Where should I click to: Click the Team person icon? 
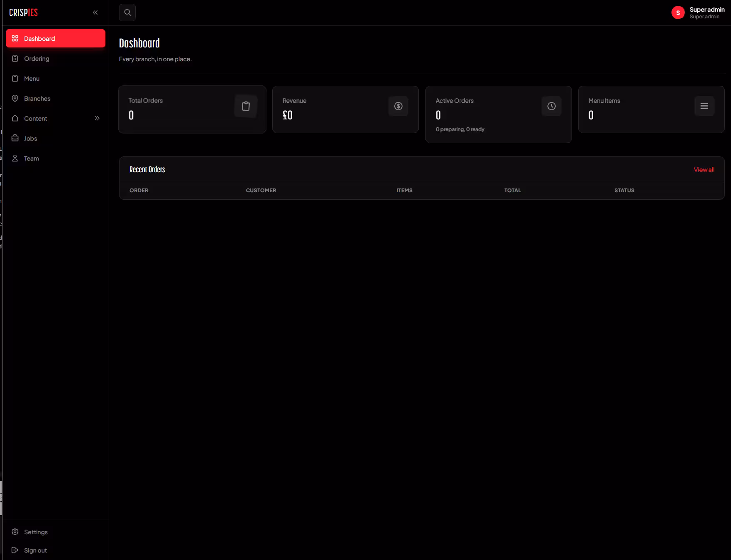tap(15, 158)
